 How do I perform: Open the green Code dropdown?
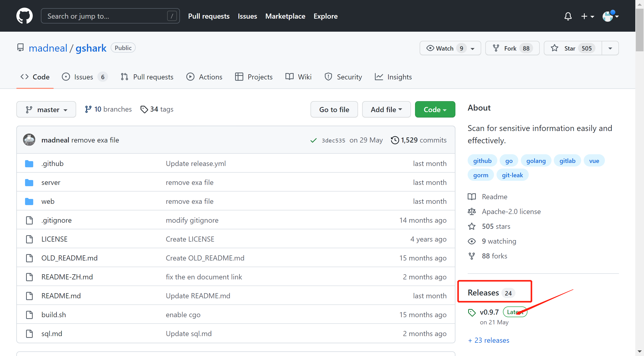[435, 110]
